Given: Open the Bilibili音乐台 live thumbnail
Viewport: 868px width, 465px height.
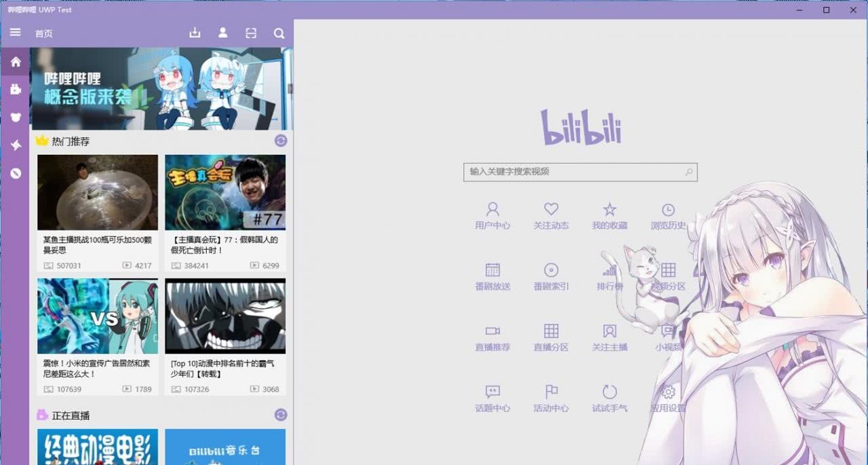Looking at the screenshot, I should pyautogui.click(x=225, y=447).
